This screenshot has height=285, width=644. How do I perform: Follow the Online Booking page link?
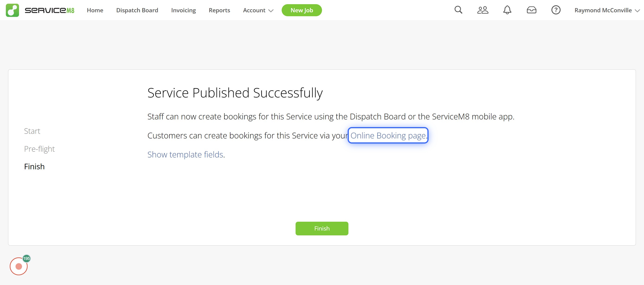click(x=388, y=135)
